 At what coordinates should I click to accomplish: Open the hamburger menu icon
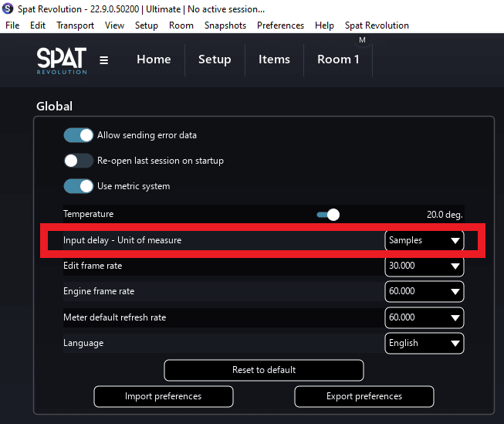click(x=103, y=60)
